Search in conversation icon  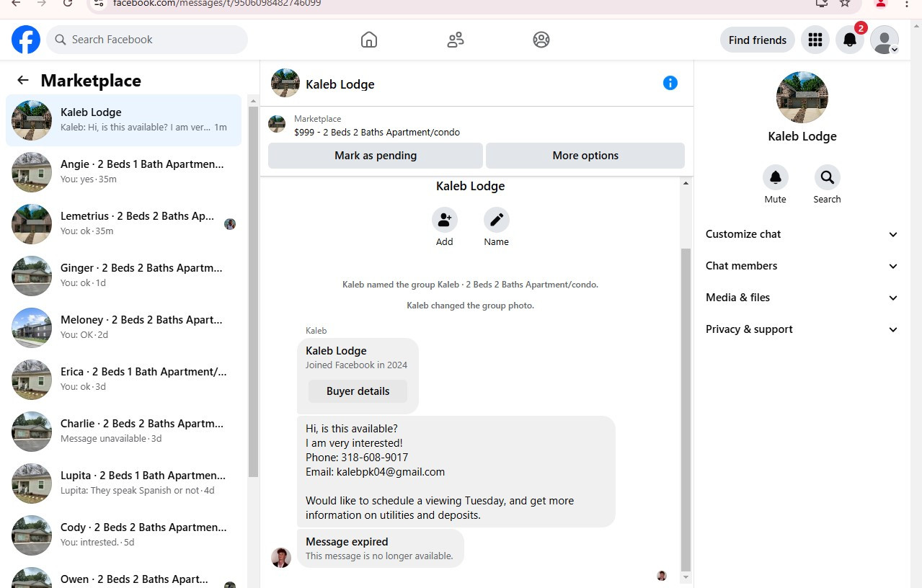(x=828, y=177)
